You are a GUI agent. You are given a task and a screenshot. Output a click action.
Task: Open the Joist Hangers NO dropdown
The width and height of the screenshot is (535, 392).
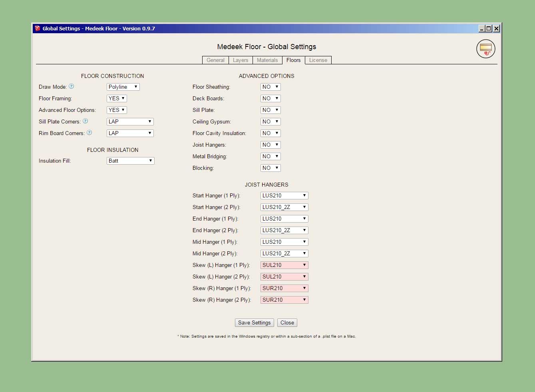click(270, 145)
